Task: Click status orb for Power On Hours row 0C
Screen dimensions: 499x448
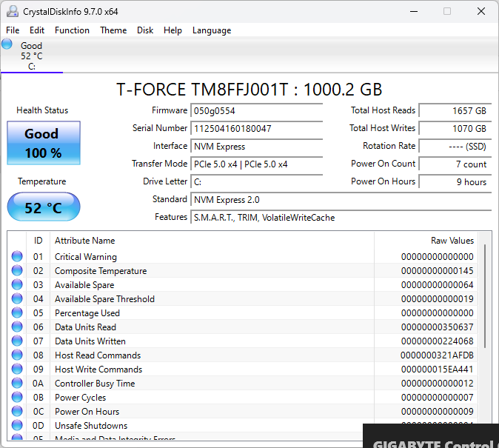Action: (17, 411)
